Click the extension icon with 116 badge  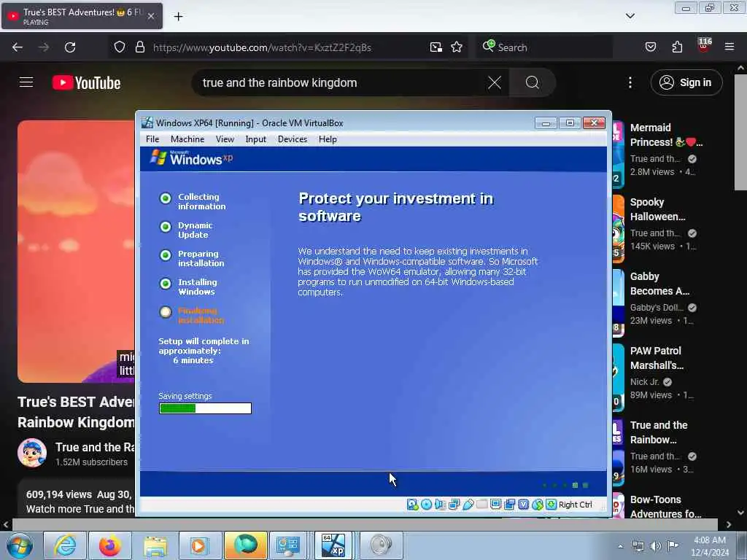pos(704,46)
